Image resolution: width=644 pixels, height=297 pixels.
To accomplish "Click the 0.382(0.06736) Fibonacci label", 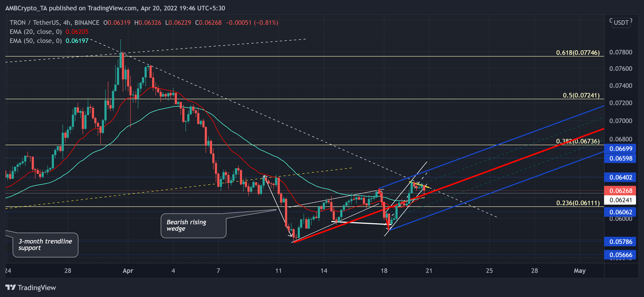I will (578, 141).
